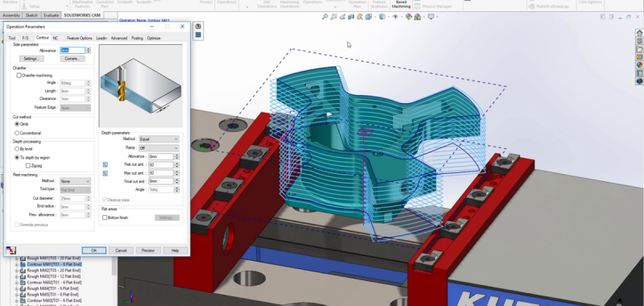Image resolution: width=644 pixels, height=306 pixels.
Task: Click the Display Style cube icon
Action: pyautogui.click(x=382, y=17)
